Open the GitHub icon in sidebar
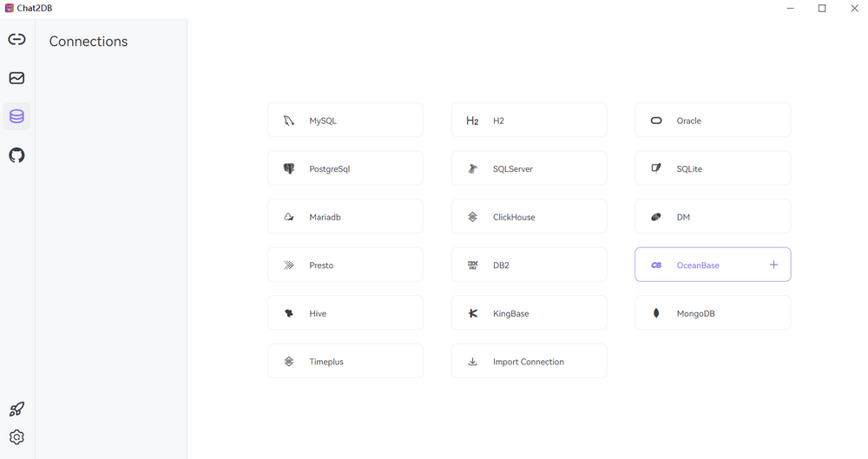This screenshot has width=868, height=459. [x=16, y=155]
